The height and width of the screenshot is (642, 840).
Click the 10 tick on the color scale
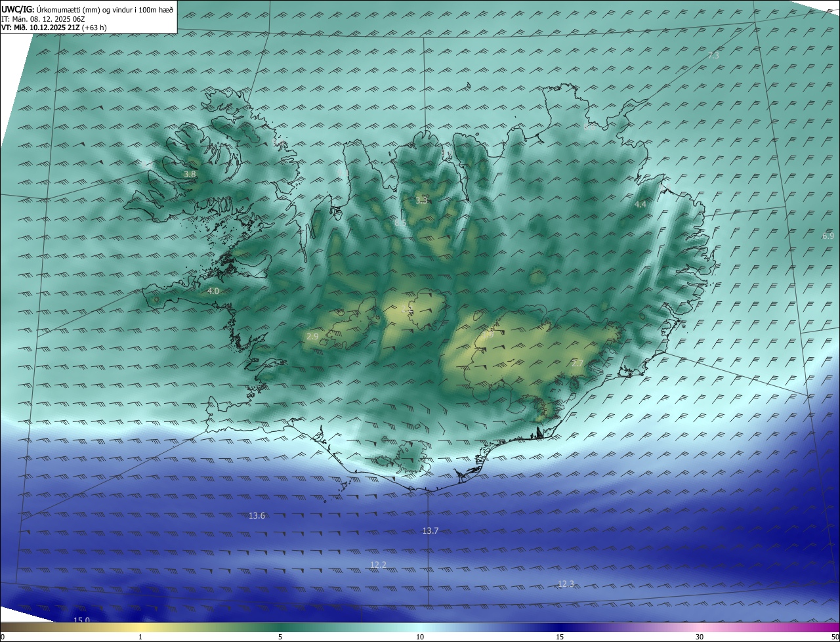[420, 637]
